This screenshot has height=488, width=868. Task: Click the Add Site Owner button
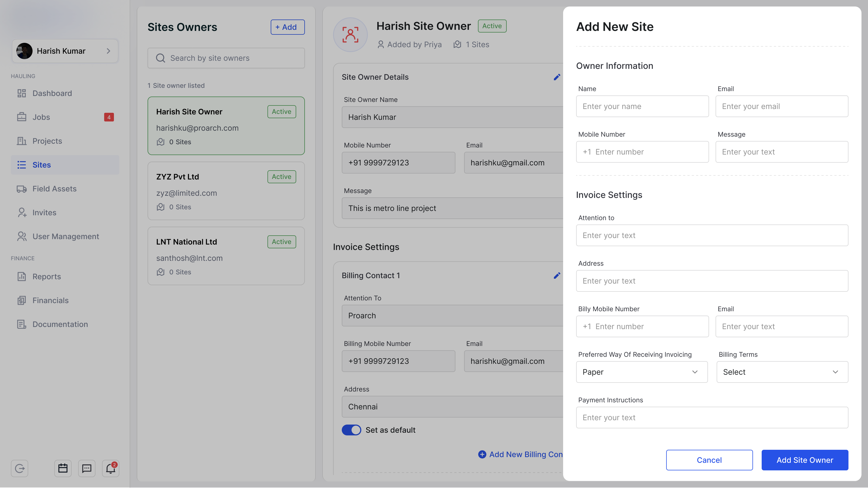pyautogui.click(x=804, y=460)
